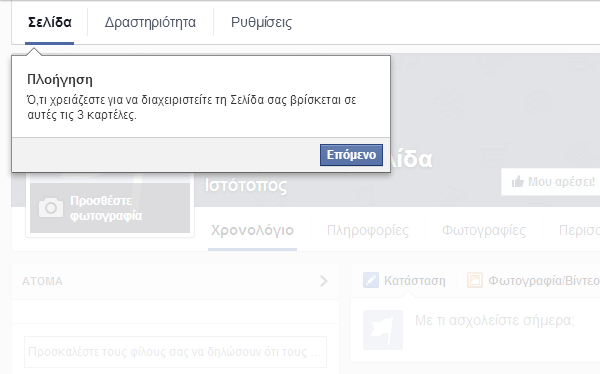This screenshot has height=374, width=600.
Task: Click the page flag avatar in composer
Action: (383, 330)
